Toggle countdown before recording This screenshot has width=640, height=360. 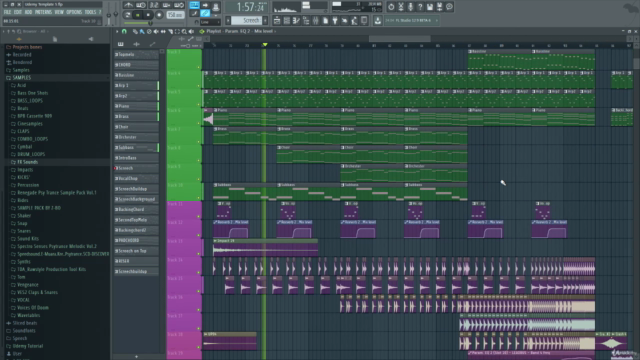coord(154,5)
